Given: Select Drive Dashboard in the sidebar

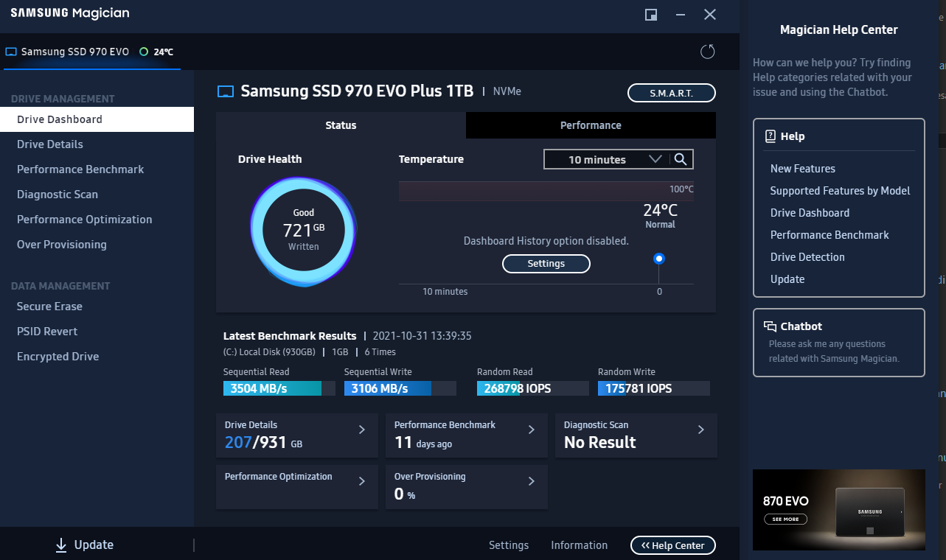Looking at the screenshot, I should click(x=97, y=119).
